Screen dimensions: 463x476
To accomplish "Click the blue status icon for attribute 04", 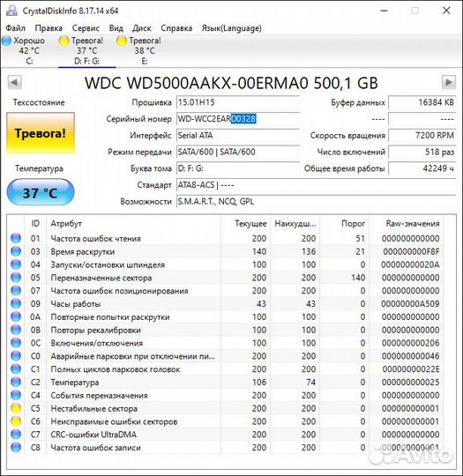I will pos(16,264).
